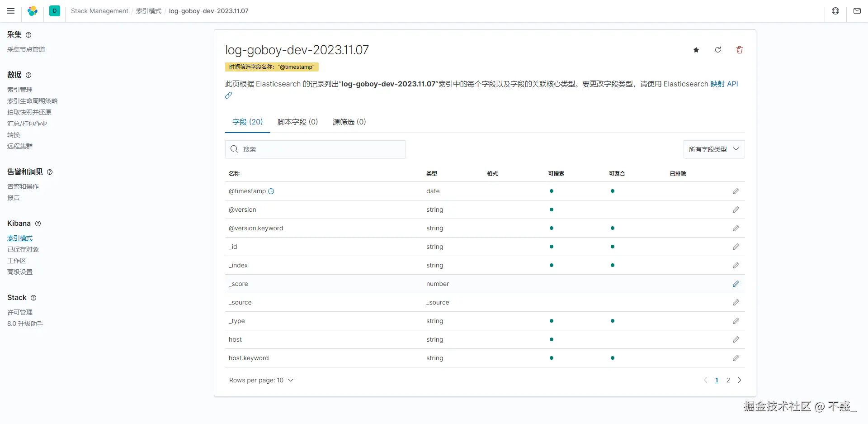Screen dimensions: 868x424
Task: Go to the next page arrow
Action: tap(740, 380)
